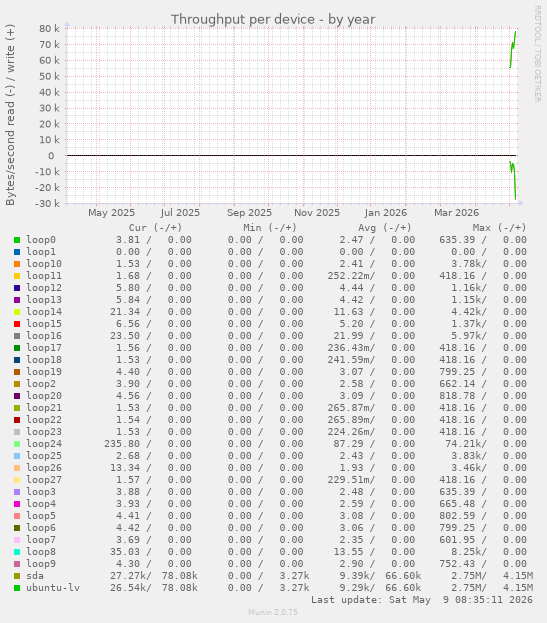Click the 'loop27' legend label
547x623 pixels.
[x=44, y=480]
